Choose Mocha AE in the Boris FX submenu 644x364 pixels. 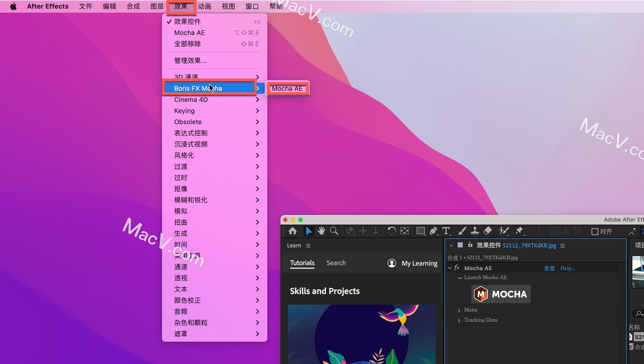[287, 88]
